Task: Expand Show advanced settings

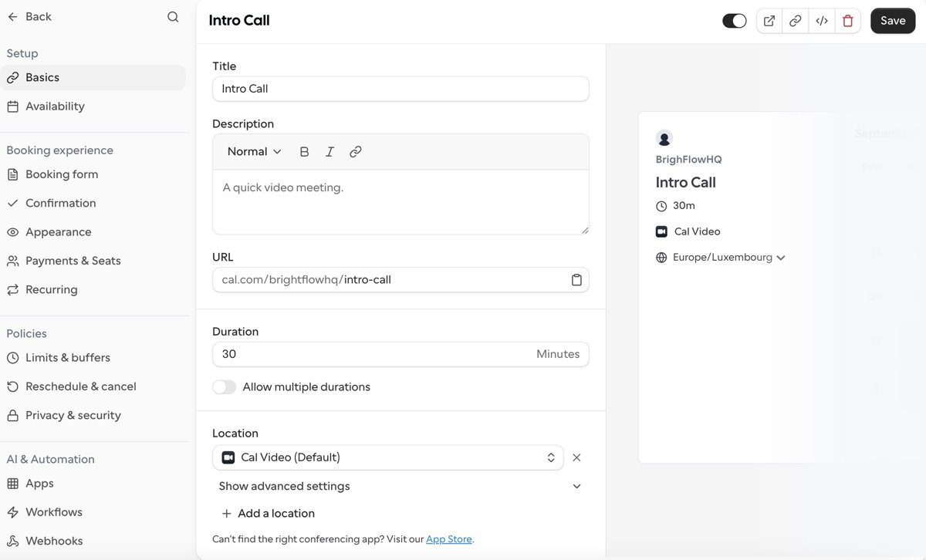Action: click(400, 486)
